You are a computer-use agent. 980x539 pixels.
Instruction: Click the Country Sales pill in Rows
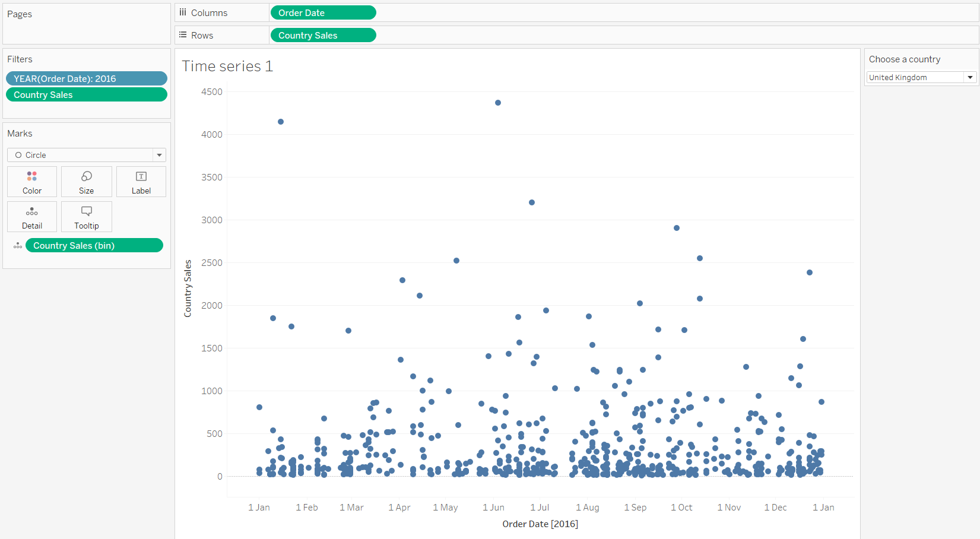323,35
